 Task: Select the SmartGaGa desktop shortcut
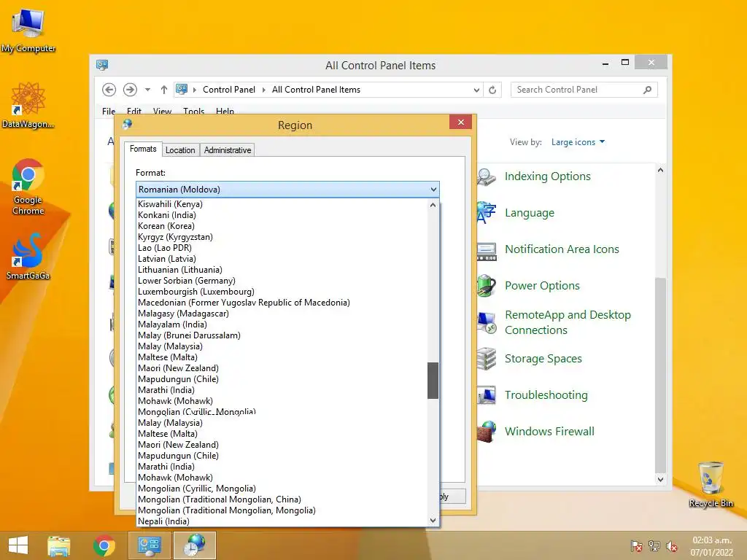(x=28, y=256)
